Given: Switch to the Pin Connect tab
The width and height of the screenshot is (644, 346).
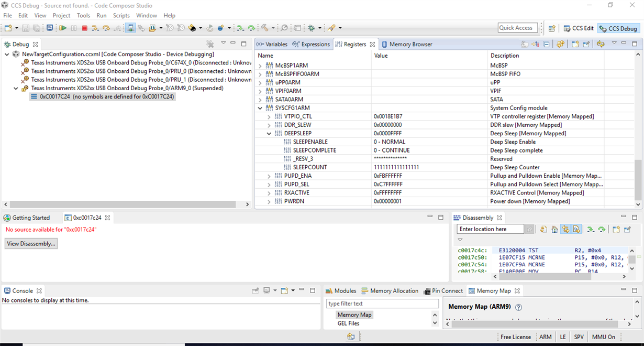Looking at the screenshot, I should click(x=443, y=290).
